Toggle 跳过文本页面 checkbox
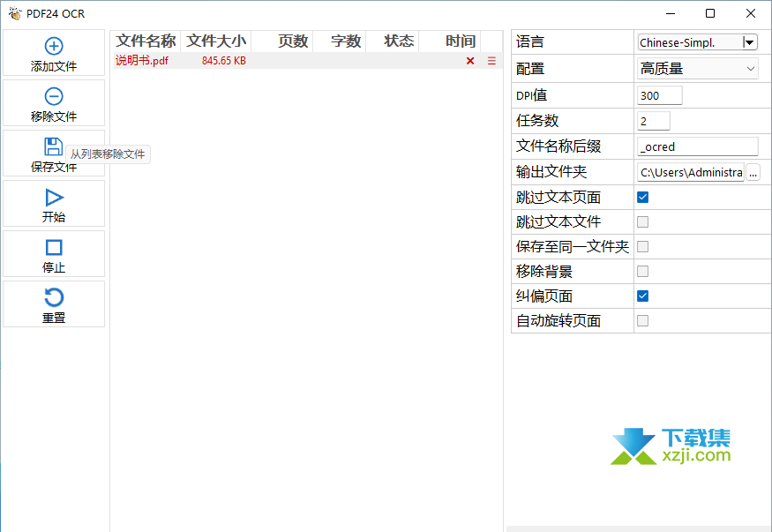Screen dimensions: 772x532 642,198
